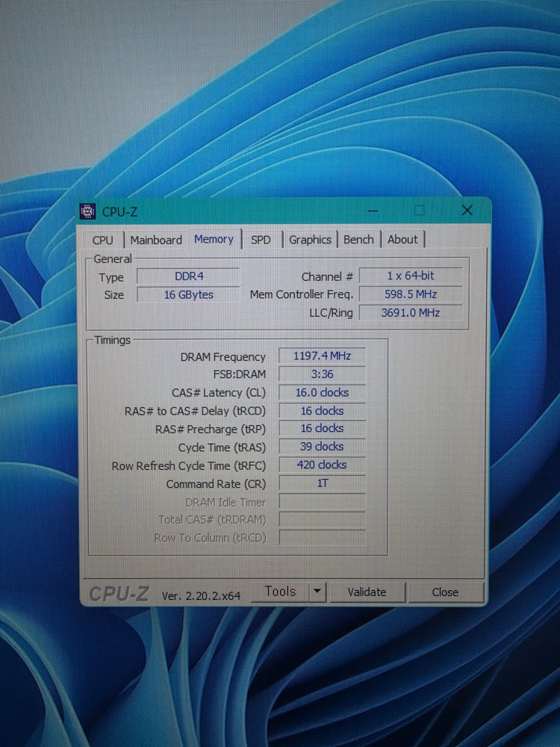Click the tRCD 16 clocks value
This screenshot has height=747, width=560.
point(322,411)
